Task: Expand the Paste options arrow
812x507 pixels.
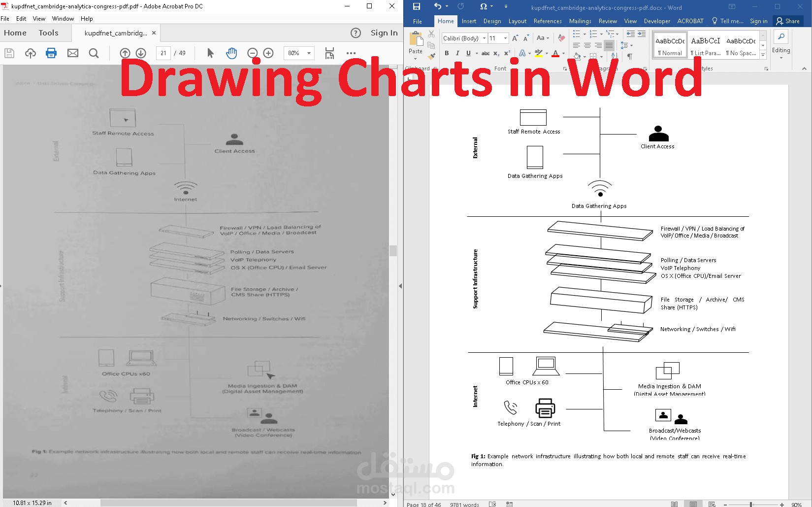Action: tap(416, 59)
